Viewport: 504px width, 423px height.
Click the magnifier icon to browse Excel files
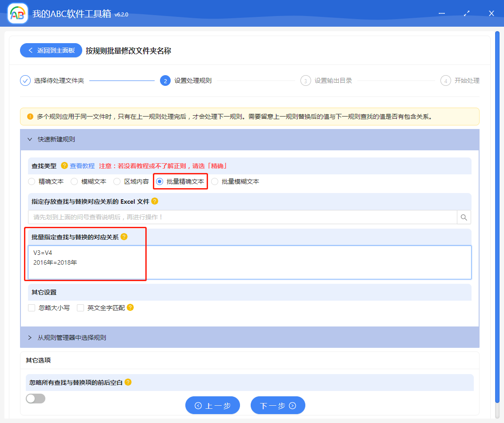(x=464, y=217)
